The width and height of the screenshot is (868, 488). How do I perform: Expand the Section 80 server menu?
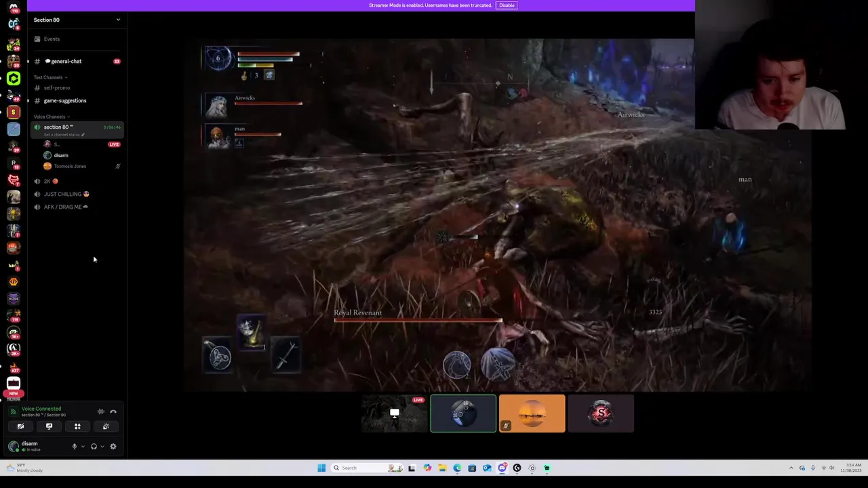77,20
